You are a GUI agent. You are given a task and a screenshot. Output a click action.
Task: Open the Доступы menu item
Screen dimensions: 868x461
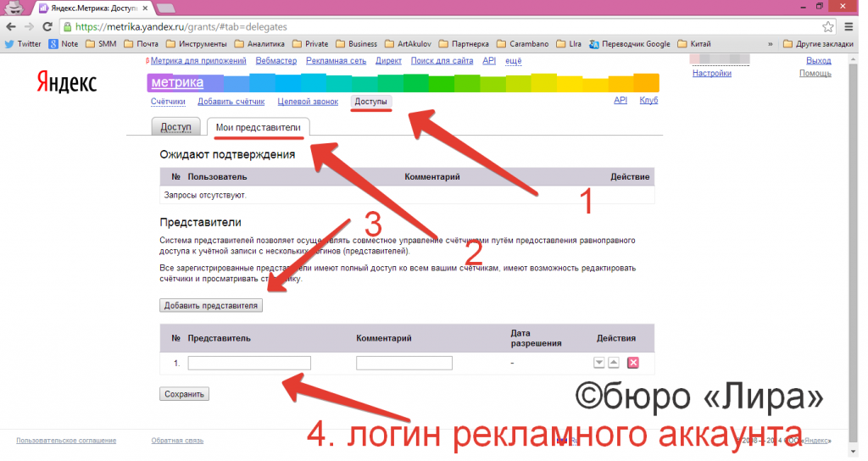pos(371,102)
